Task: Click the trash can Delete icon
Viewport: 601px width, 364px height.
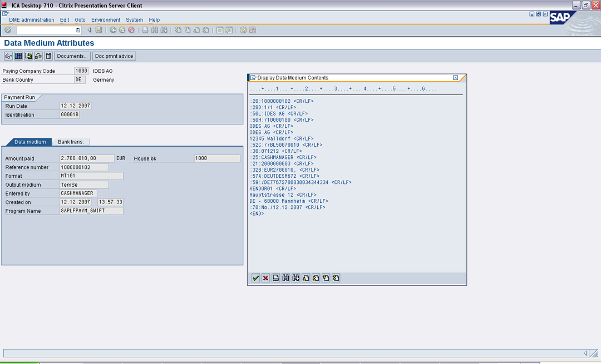Action: [48, 56]
